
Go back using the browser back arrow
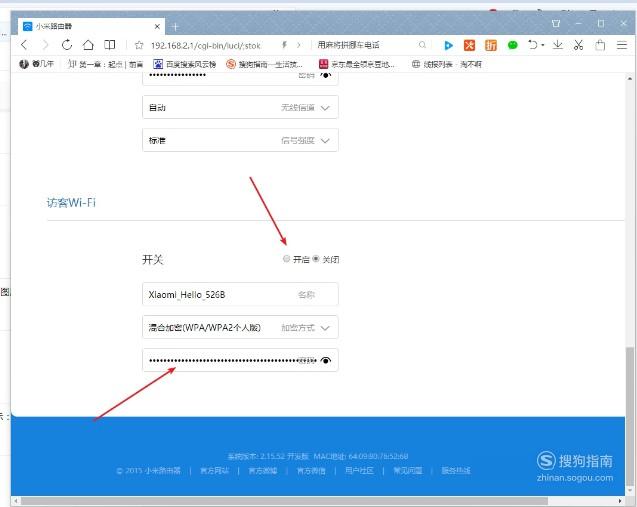pyautogui.click(x=24, y=45)
